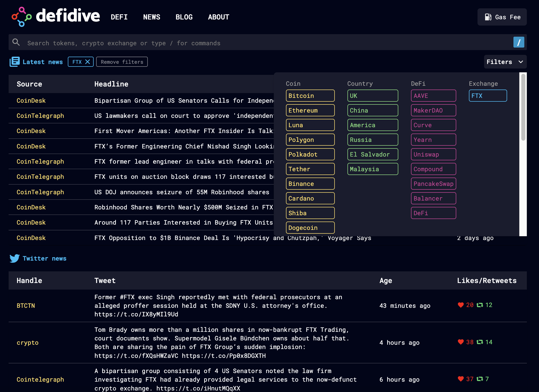Viewport: 539px width, 392px height.
Task: Click the defidive logo icon
Action: (x=22, y=17)
